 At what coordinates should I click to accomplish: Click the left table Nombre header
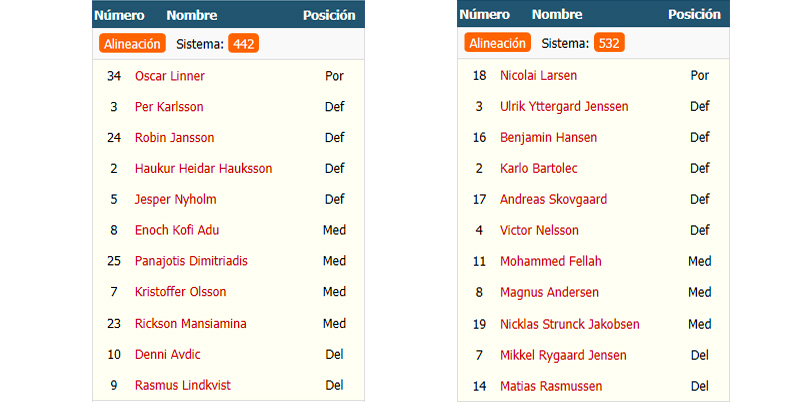click(192, 16)
